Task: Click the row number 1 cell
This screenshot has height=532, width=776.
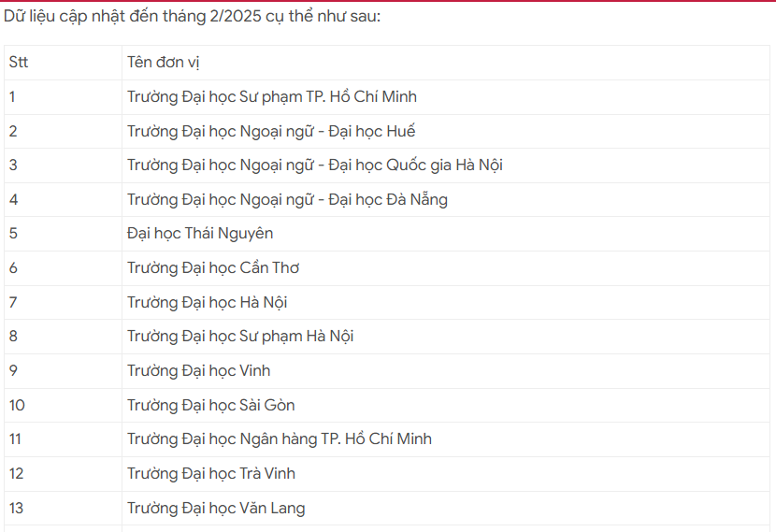Action: pyautogui.click(x=13, y=96)
